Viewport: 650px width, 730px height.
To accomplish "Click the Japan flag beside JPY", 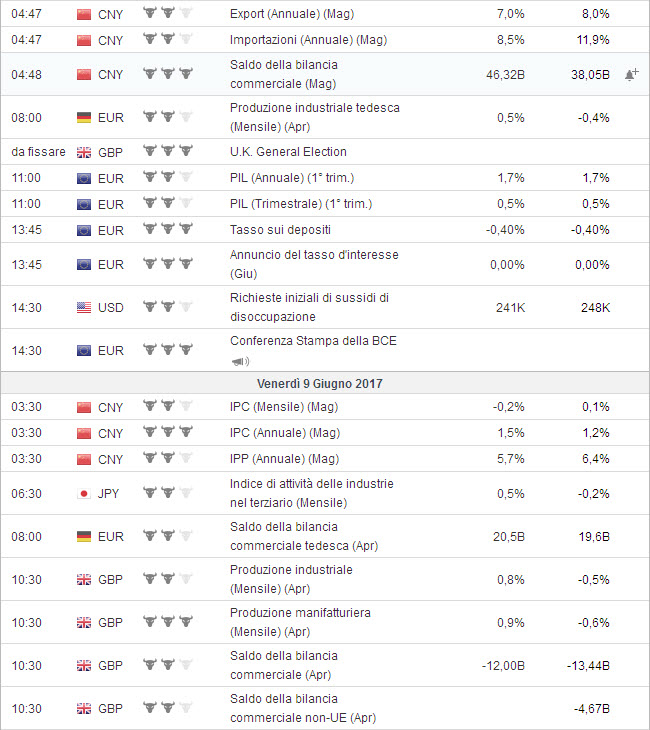I will (84, 493).
